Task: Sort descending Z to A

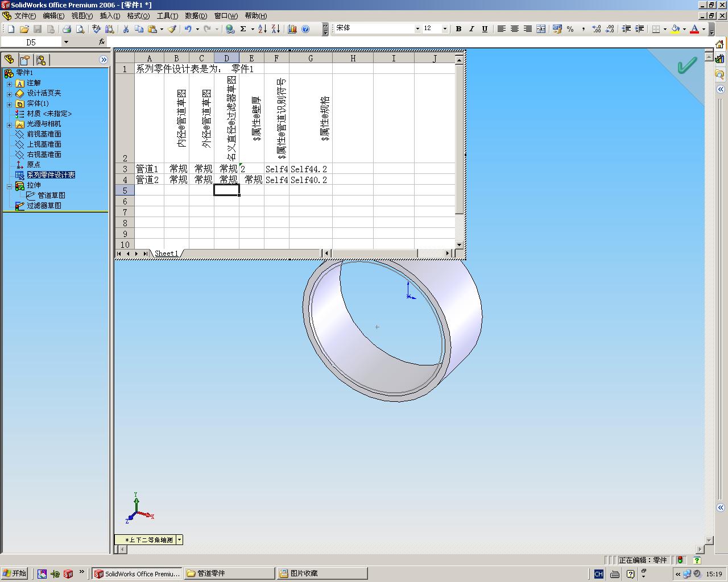Action: coord(275,29)
